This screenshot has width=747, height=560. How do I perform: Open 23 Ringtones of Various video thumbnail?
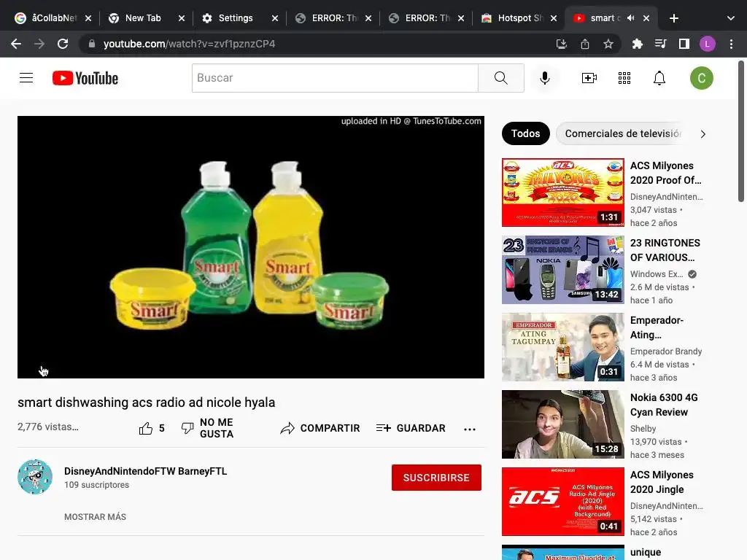(562, 270)
